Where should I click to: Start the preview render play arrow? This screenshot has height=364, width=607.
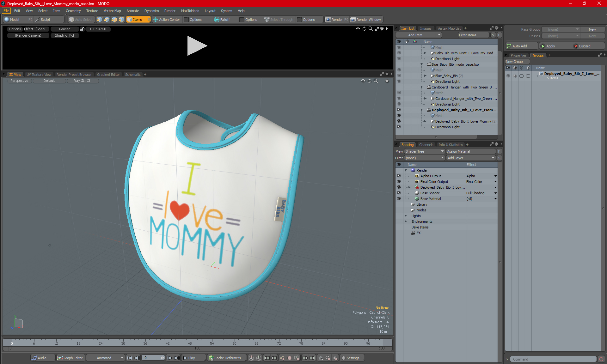[197, 46]
